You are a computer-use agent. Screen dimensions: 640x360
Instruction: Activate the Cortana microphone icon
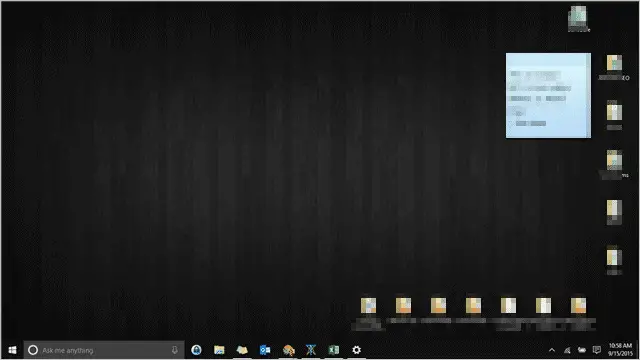coord(175,350)
